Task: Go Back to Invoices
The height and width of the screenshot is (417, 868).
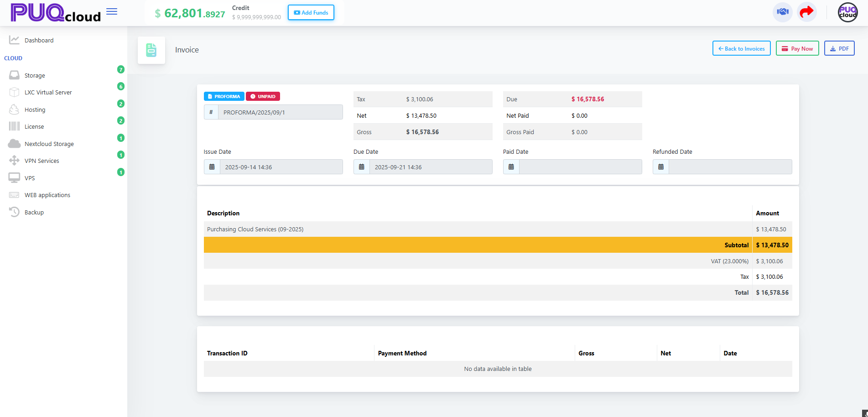Action: point(742,48)
